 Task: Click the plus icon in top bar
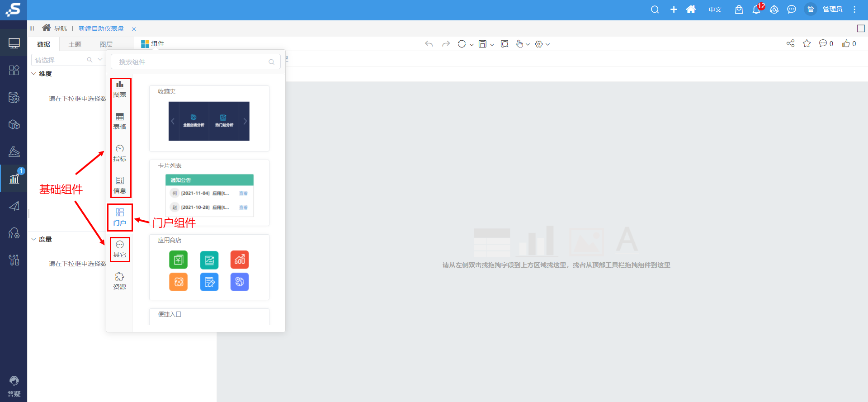coord(674,9)
